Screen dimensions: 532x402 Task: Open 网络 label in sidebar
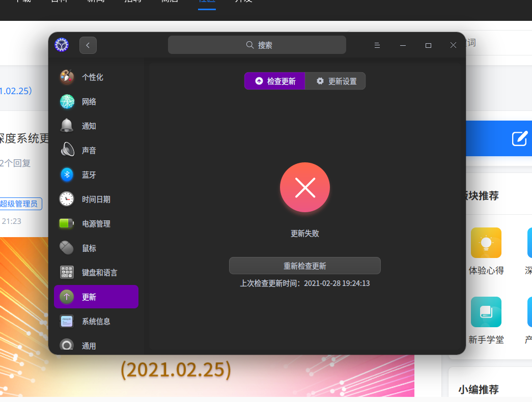point(89,101)
